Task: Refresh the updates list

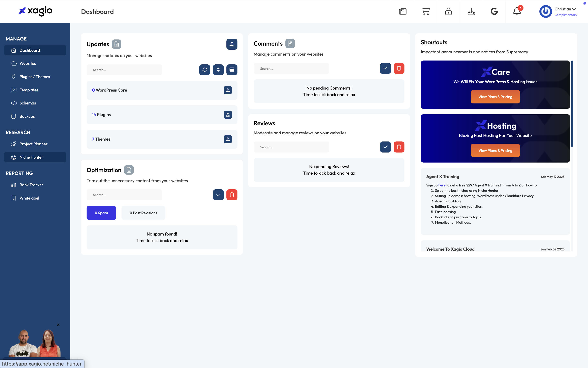Action: point(205,70)
